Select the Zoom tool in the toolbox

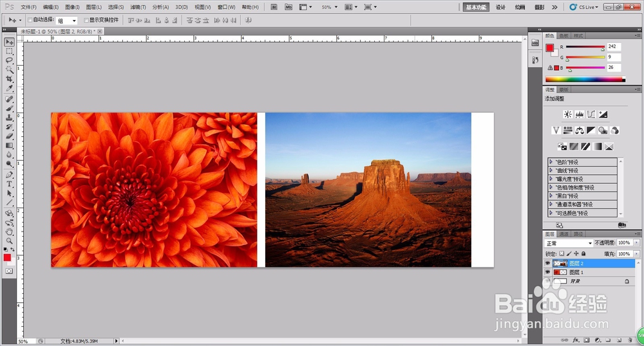(x=9, y=241)
